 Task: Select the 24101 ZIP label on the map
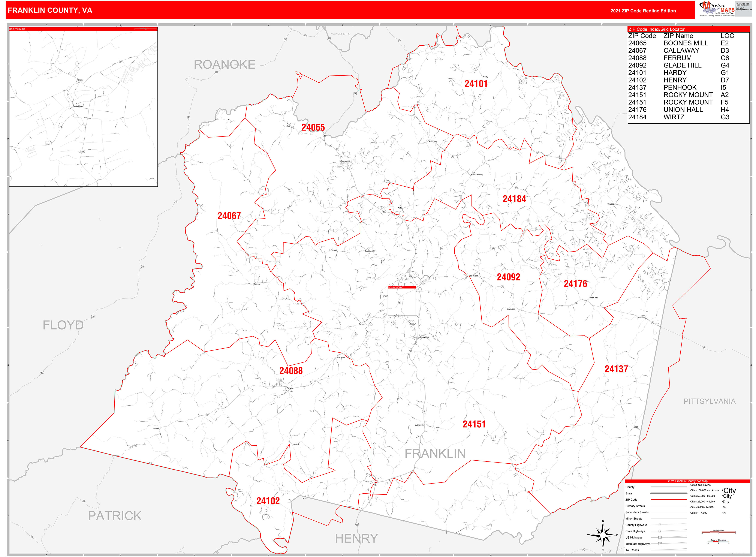(x=476, y=84)
